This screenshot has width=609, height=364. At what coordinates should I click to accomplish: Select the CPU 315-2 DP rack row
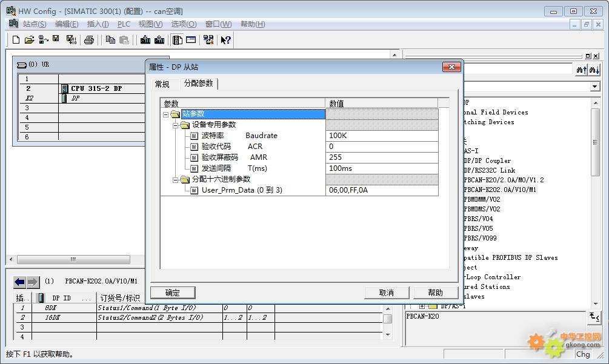pyautogui.click(x=82, y=88)
